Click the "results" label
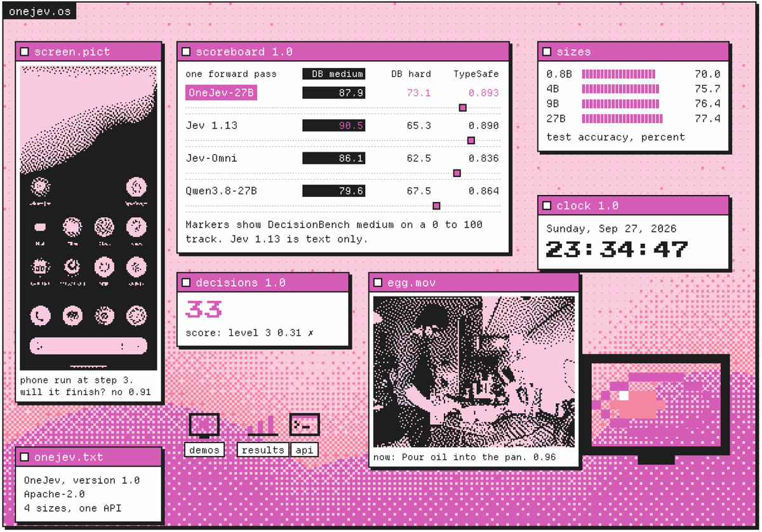The height and width of the screenshot is (532, 762). point(263,450)
